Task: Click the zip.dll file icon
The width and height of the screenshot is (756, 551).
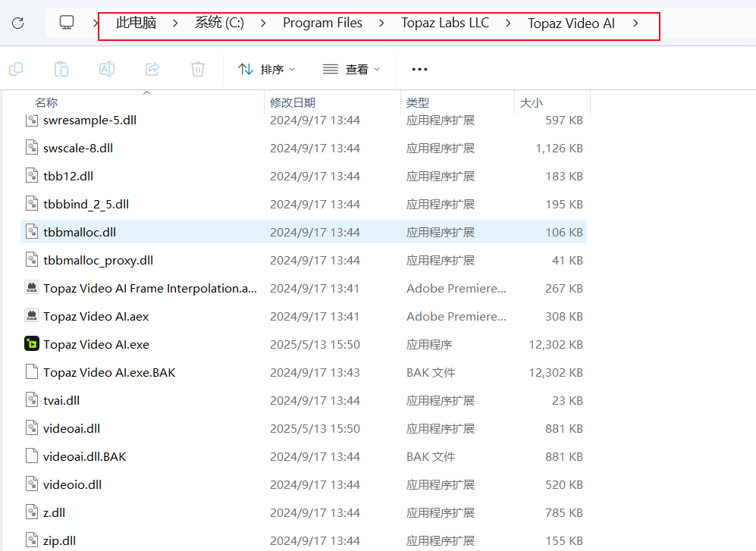Action: (x=32, y=540)
